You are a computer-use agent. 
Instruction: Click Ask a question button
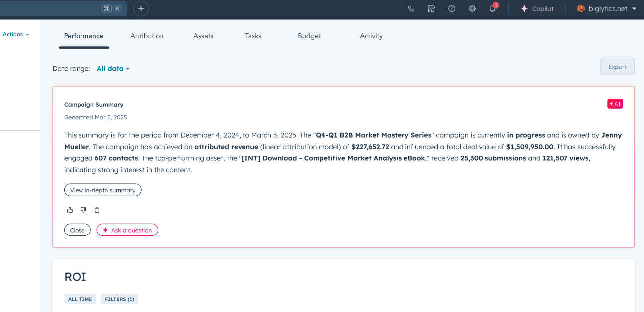pyautogui.click(x=127, y=230)
